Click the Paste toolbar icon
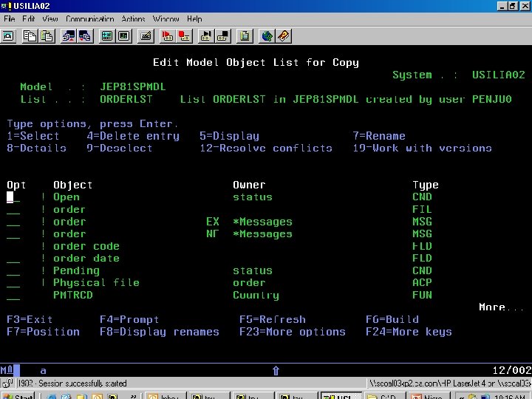The image size is (532, 399). [x=47, y=36]
